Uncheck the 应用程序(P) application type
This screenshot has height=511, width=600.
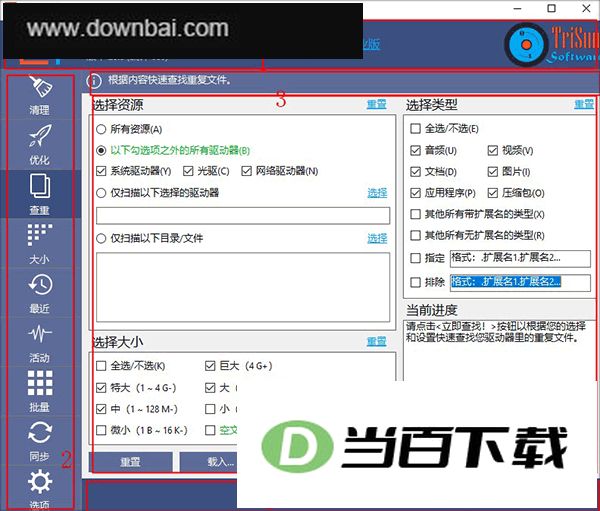pyautogui.click(x=415, y=193)
